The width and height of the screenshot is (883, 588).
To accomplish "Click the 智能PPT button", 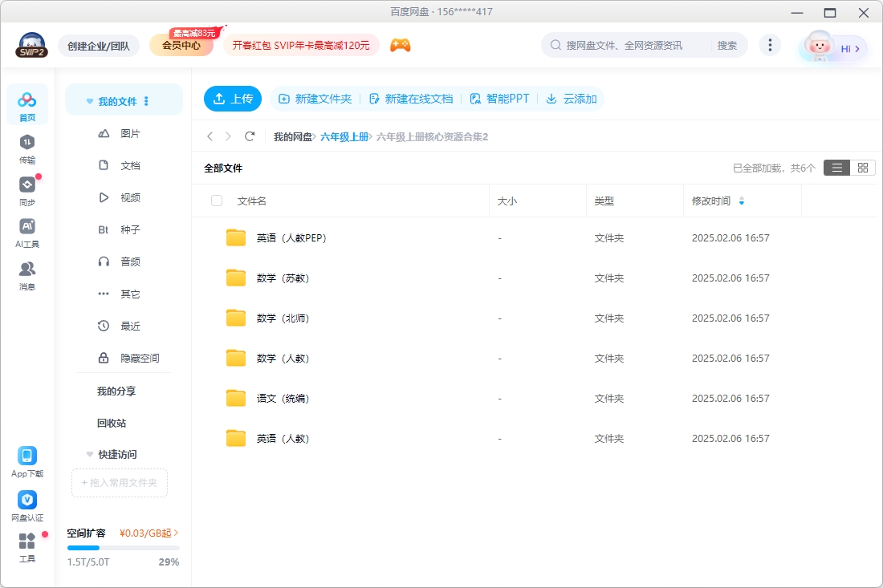I will click(x=499, y=99).
